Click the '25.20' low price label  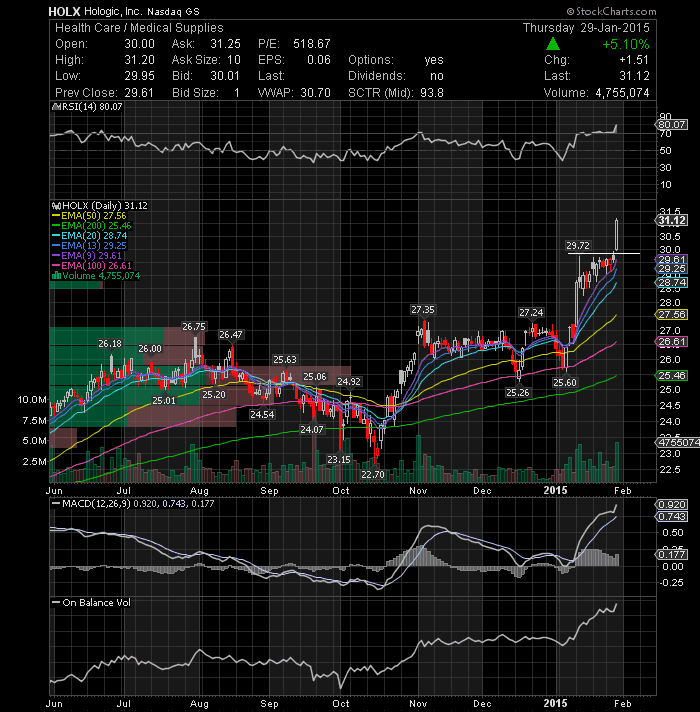[214, 394]
